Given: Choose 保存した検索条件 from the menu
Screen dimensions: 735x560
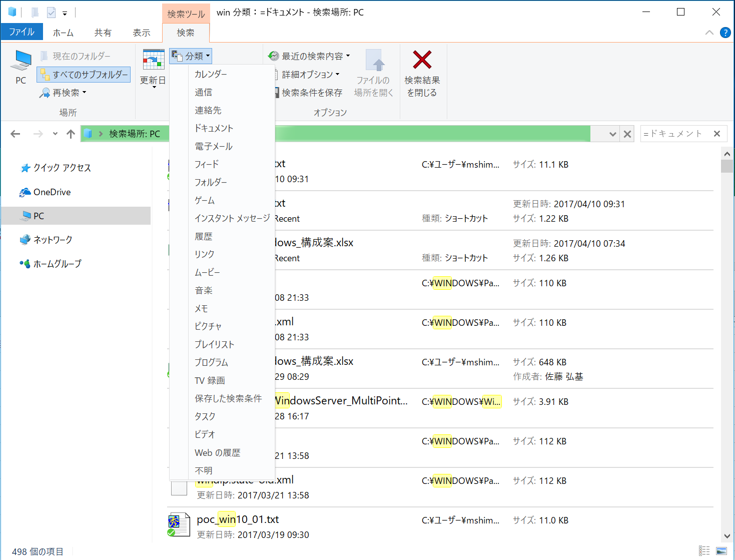Looking at the screenshot, I should 222,398.
